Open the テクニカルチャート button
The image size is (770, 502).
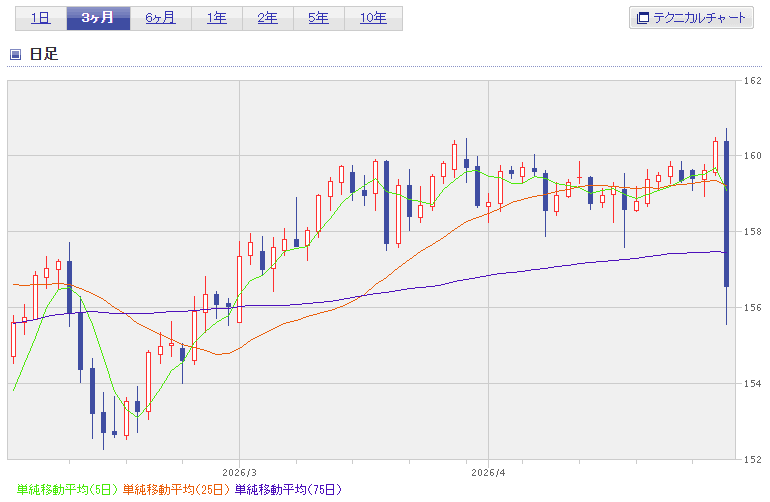[x=691, y=18]
